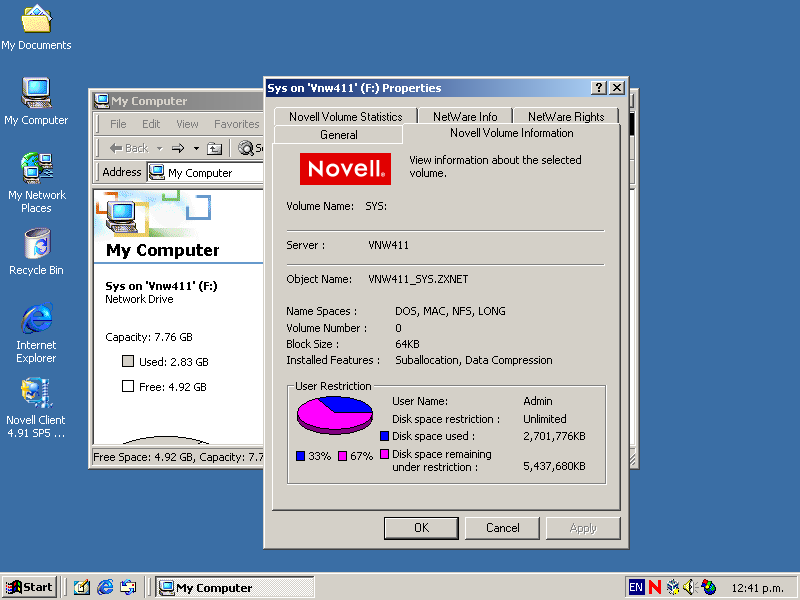Select Novell Volume Information tab
The height and width of the screenshot is (600, 800).
[x=511, y=133]
